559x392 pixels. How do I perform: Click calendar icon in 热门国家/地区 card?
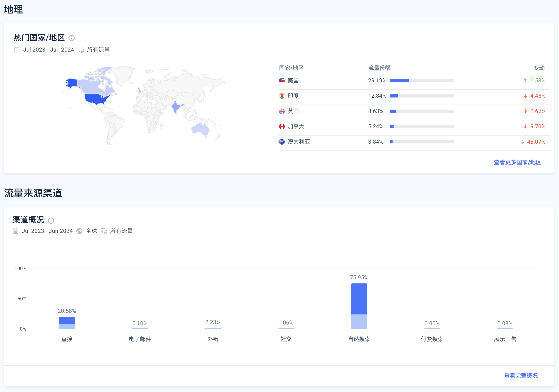click(x=17, y=50)
